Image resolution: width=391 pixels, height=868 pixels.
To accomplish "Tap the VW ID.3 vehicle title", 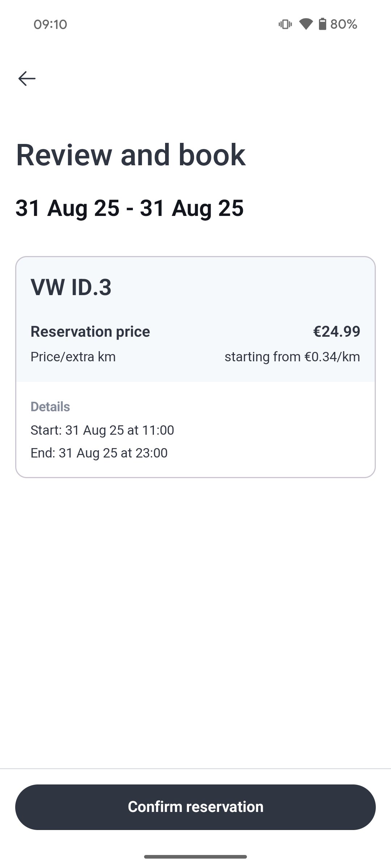I will pyautogui.click(x=71, y=287).
